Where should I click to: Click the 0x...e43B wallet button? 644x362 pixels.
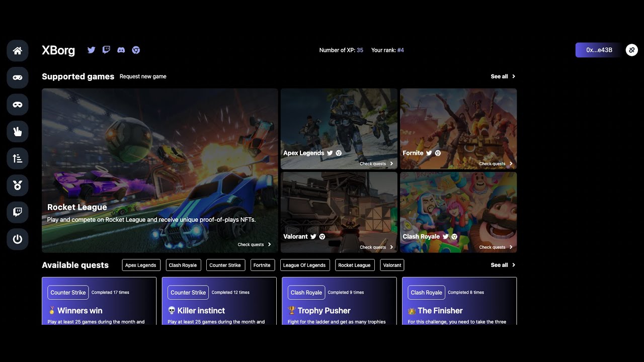coord(599,50)
